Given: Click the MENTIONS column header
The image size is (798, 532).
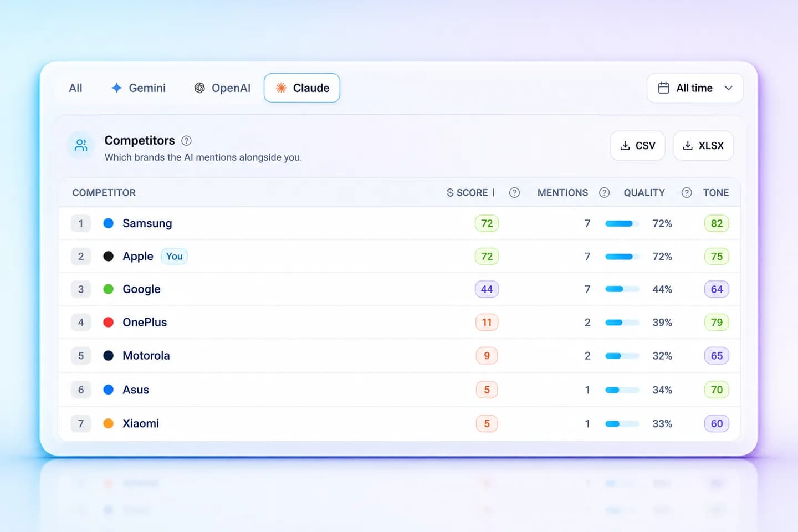Looking at the screenshot, I should (x=562, y=193).
